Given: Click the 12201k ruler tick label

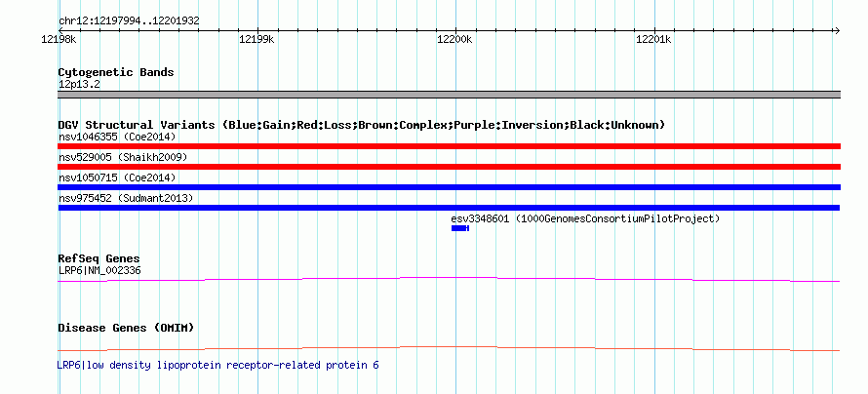Looking at the screenshot, I should [653, 39].
